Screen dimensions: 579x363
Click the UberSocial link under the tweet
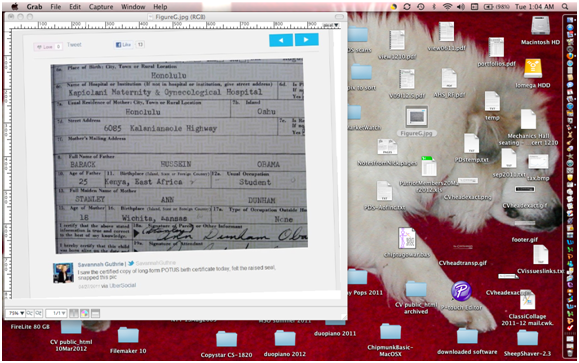[122, 285]
